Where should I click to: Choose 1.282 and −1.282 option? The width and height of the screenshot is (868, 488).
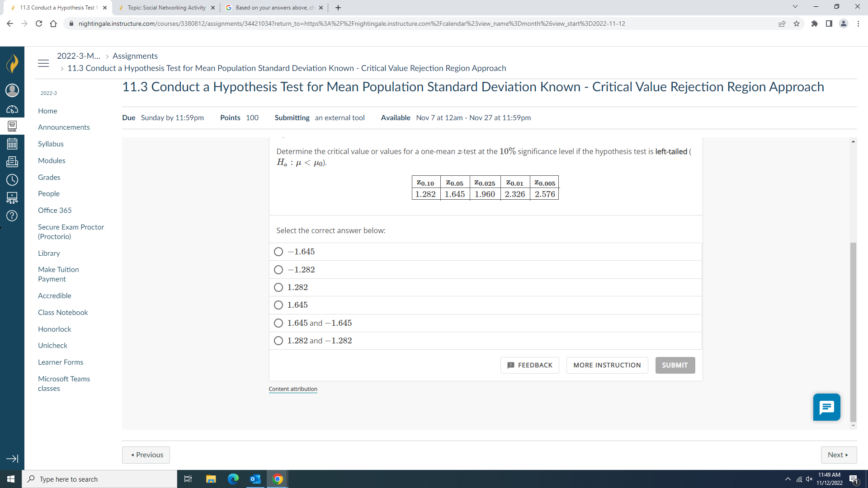pos(278,341)
